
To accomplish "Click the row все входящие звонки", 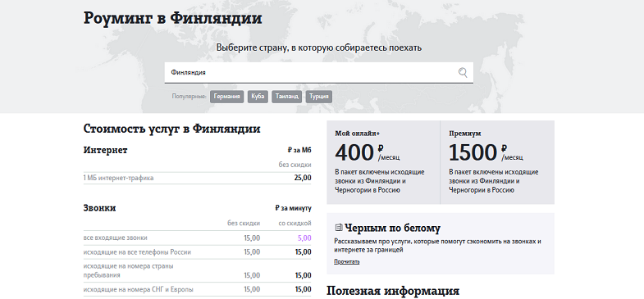I will (197, 238).
